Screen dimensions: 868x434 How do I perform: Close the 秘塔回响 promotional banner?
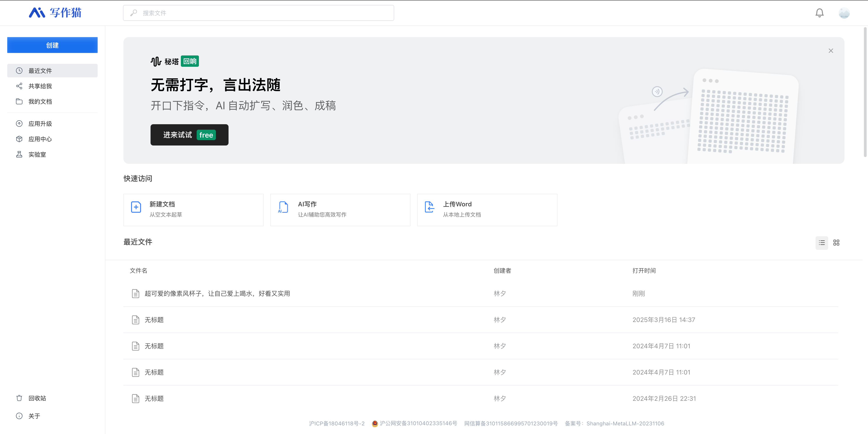tap(831, 51)
